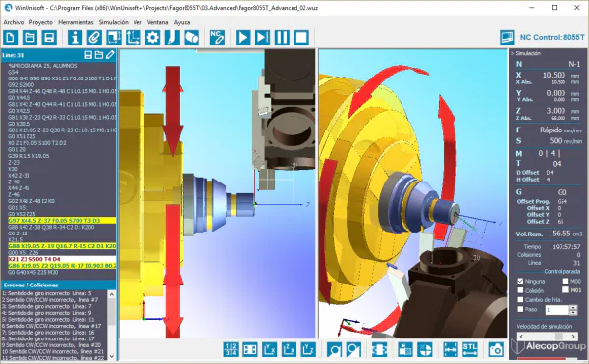Select the YX plane view

[x=269, y=349]
